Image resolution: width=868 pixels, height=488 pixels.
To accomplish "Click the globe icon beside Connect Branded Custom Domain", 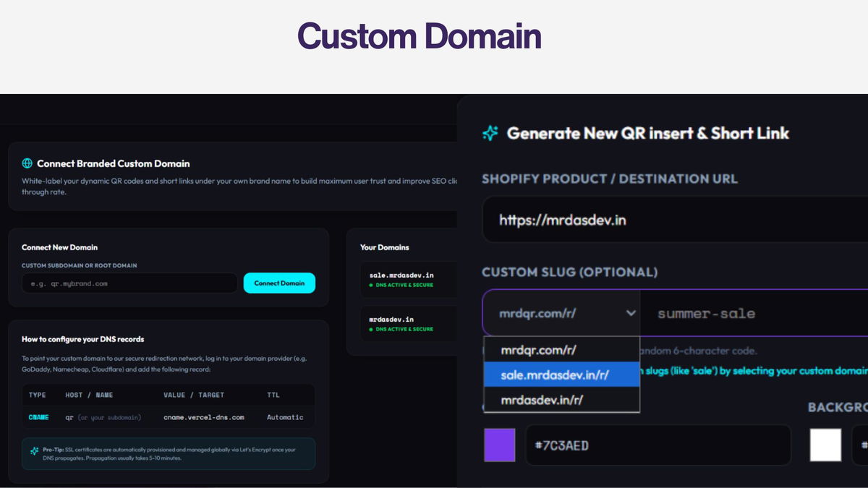I will tap(27, 163).
